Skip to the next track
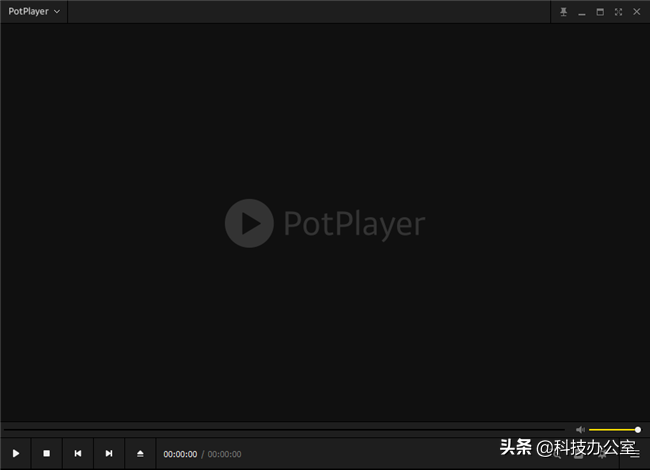This screenshot has width=650, height=470. (109, 453)
